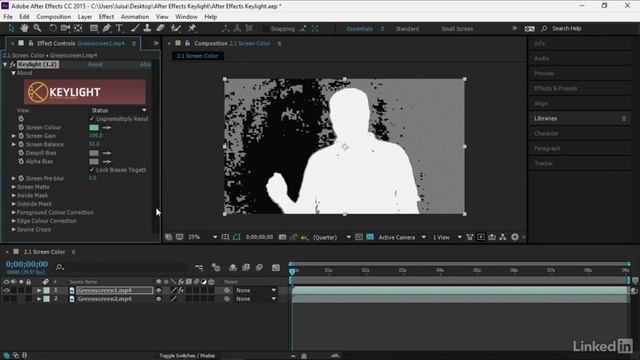Select the Clone Stamp tool

click(x=147, y=28)
